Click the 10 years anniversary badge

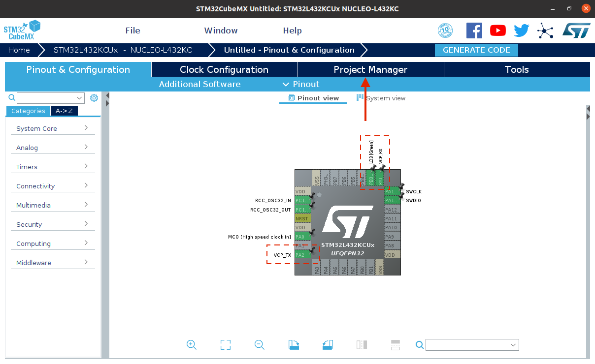[x=445, y=30]
